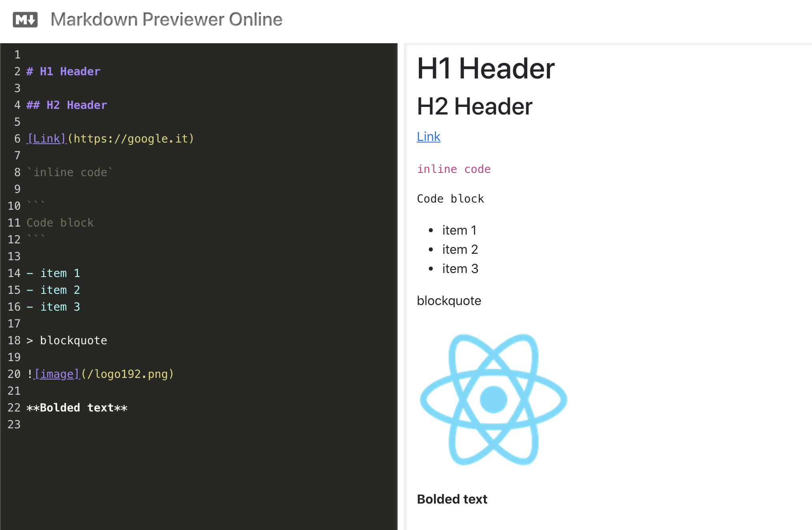Click 'Code block' in preview pane
Screen dimensions: 812x530
point(450,199)
